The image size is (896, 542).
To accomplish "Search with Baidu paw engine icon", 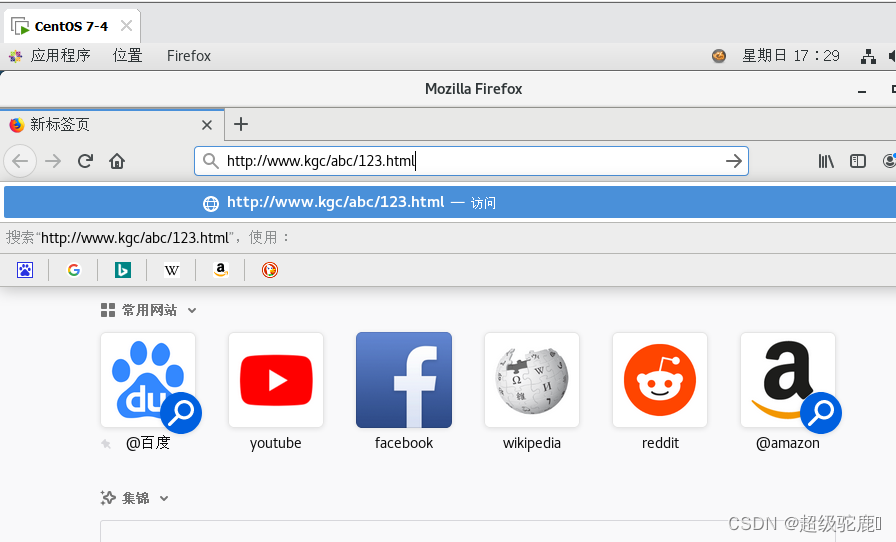I will click(x=25, y=270).
